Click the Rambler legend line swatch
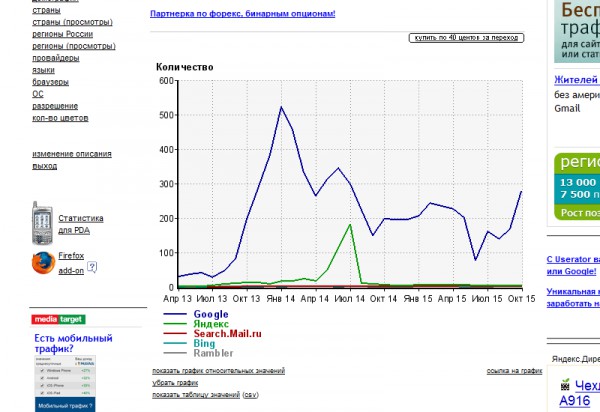This screenshot has width=600, height=412. pos(175,353)
